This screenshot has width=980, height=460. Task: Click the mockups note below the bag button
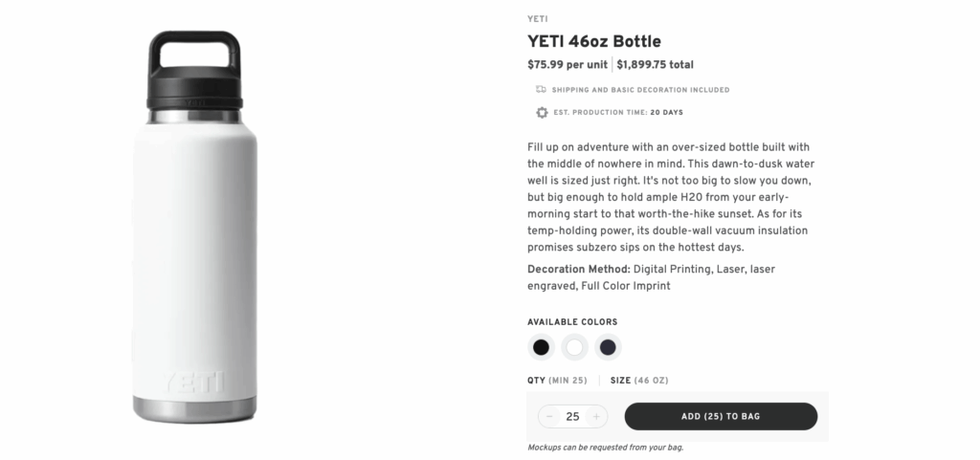[x=605, y=448]
